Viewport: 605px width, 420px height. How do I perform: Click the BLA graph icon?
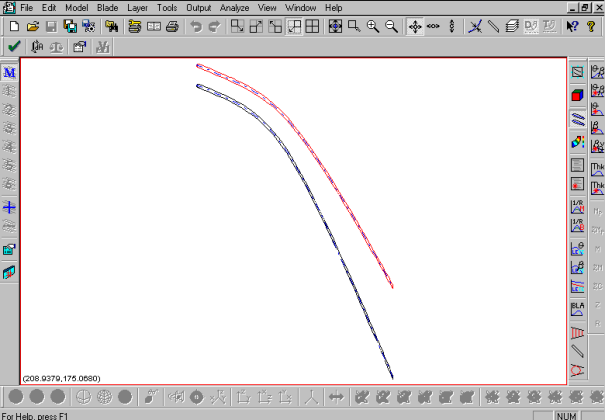(x=577, y=309)
